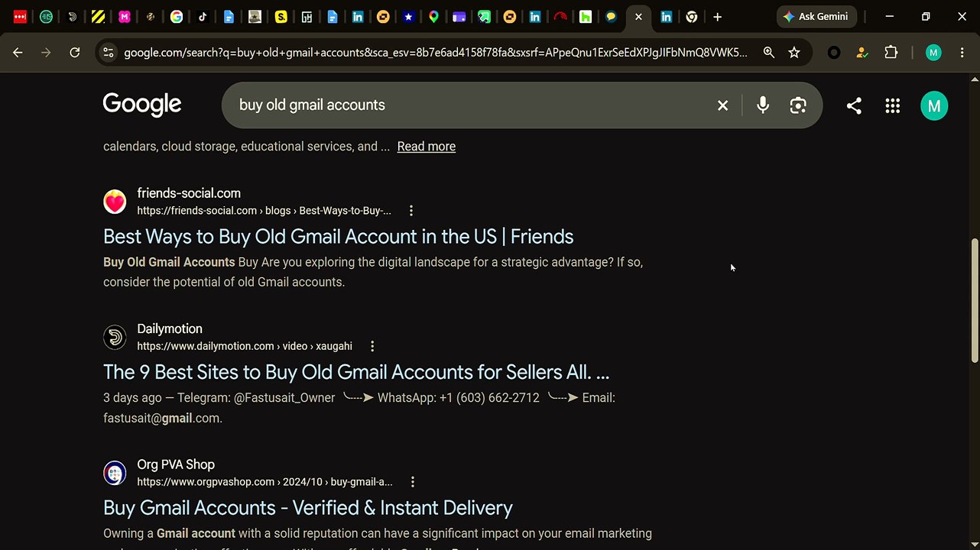This screenshot has width=980, height=550.
Task: Restore down the Chrome window
Action: pyautogui.click(x=926, y=17)
